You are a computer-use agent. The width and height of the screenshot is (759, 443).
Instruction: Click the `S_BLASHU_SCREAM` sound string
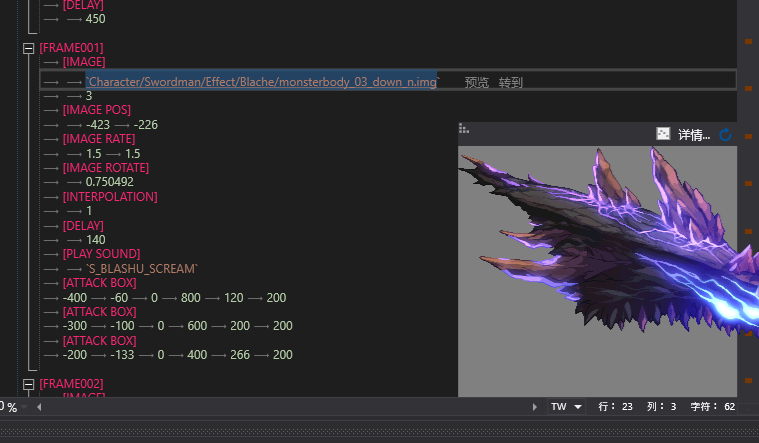[142, 269]
